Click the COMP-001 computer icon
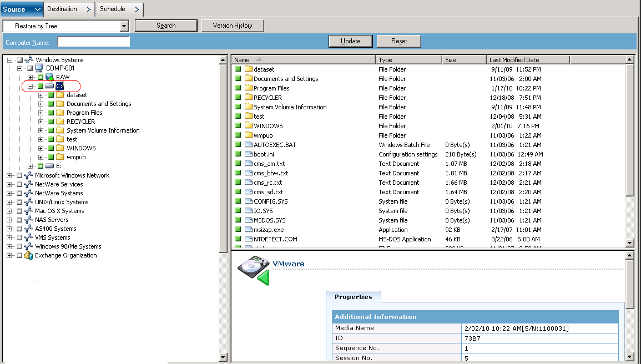 [39, 68]
